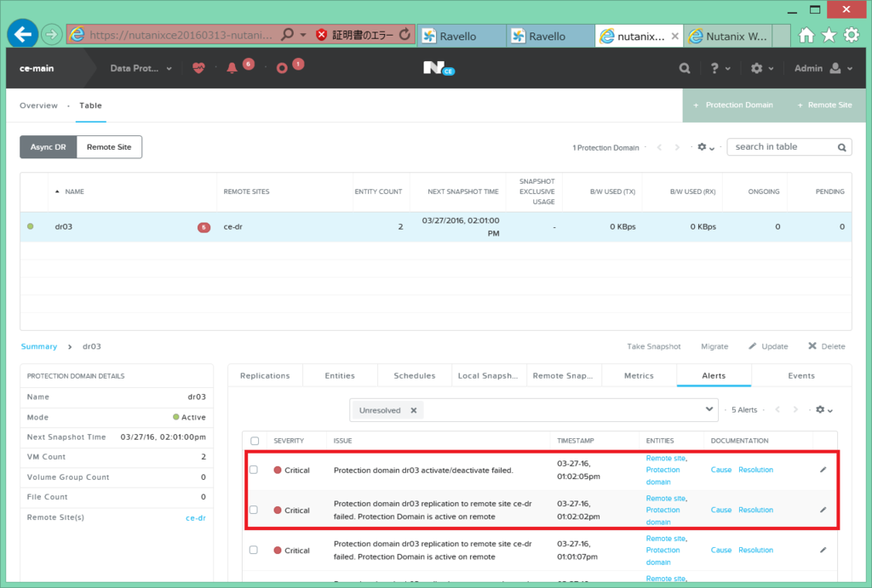Open the Remote Snapshots tab
The image size is (872, 588).
(x=563, y=376)
